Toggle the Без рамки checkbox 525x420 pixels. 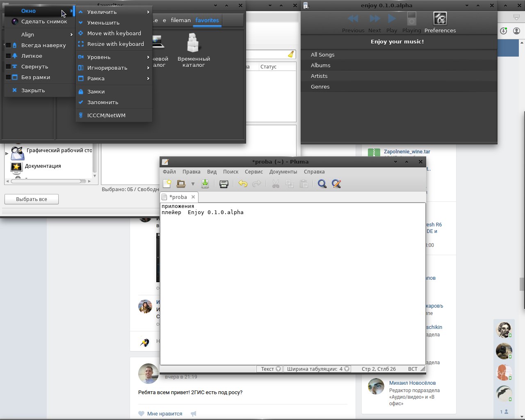pos(8,78)
